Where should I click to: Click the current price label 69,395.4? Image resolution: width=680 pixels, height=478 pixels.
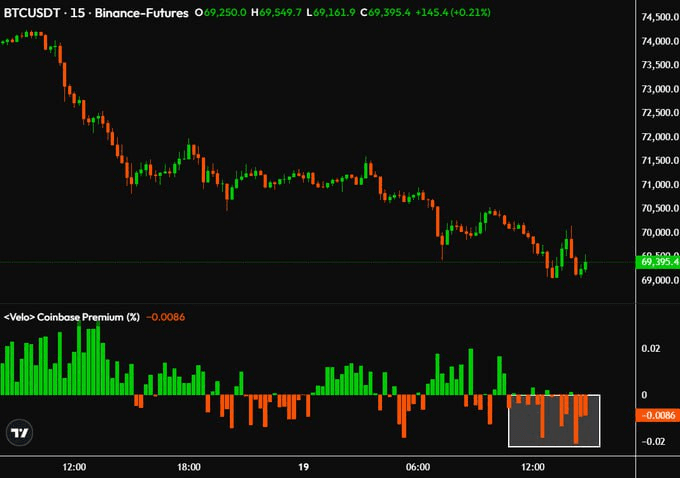tap(659, 262)
